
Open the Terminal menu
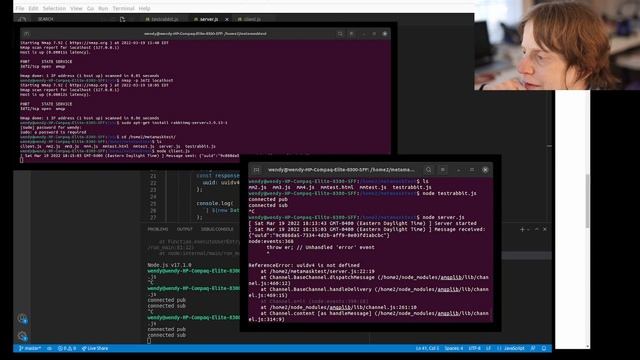coord(123,8)
